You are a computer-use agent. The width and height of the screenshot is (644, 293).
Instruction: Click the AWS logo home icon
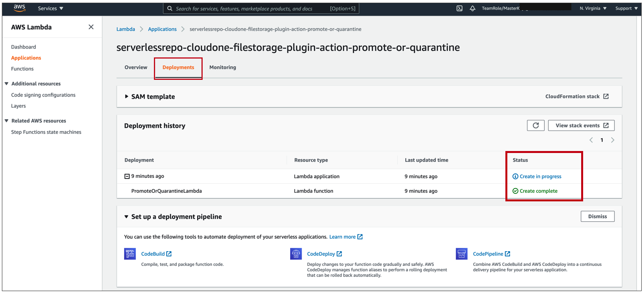(19, 8)
